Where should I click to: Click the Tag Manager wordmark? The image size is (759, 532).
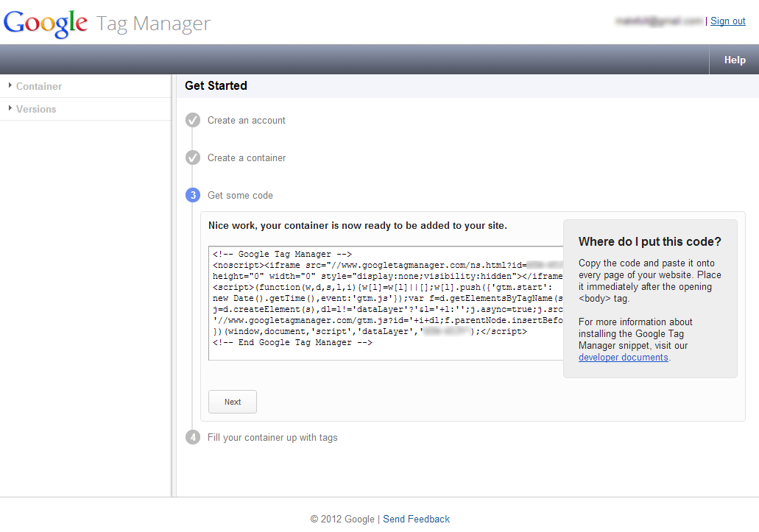pyautogui.click(x=152, y=24)
